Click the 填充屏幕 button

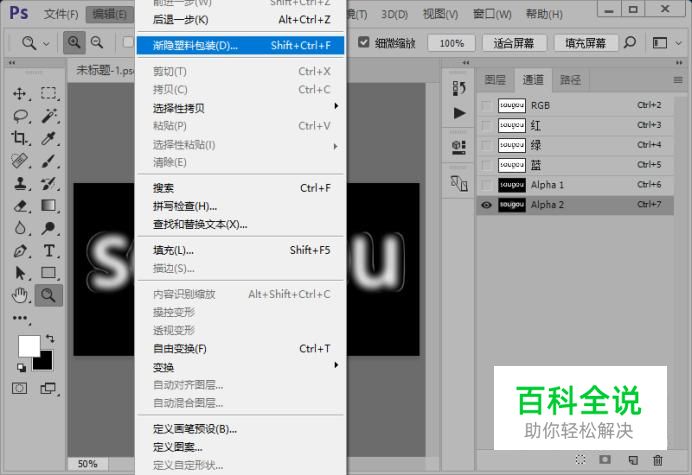(586, 43)
